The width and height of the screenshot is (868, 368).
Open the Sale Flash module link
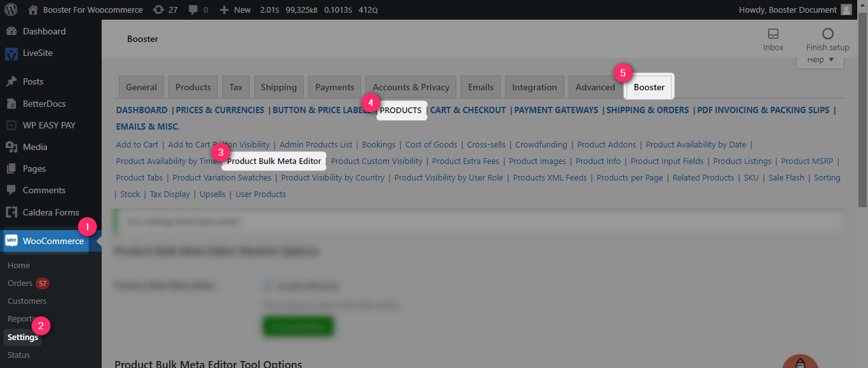[x=786, y=177]
